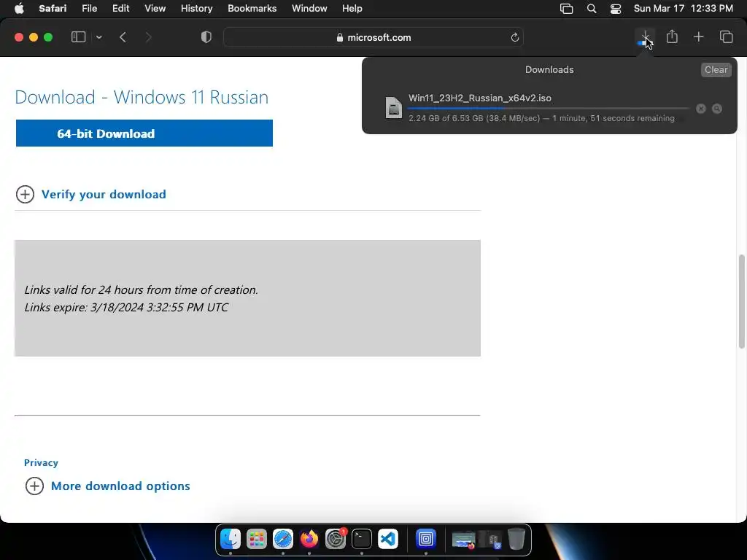The height and width of the screenshot is (560, 747).
Task: Select the Win11_23H2_Russian_x64v2.iso file name
Action: pyautogui.click(x=480, y=98)
